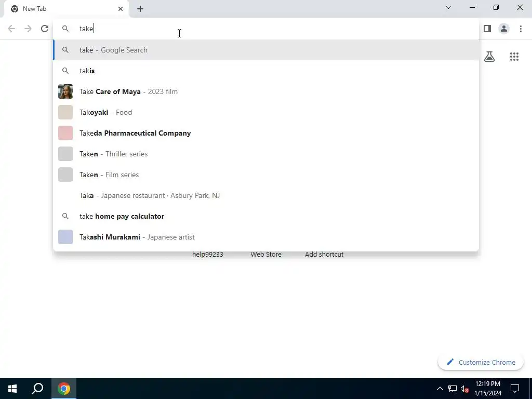Choose 'take - Google Search' suggestion
This screenshot has width=532, height=399.
point(266,50)
